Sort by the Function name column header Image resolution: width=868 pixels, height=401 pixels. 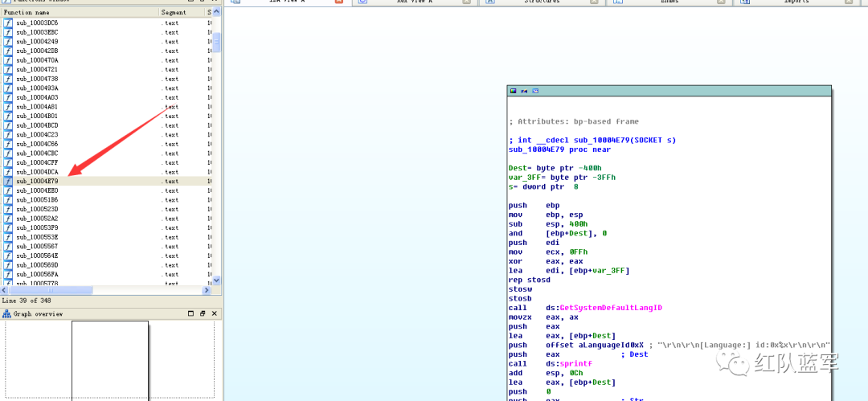pyautogui.click(x=80, y=12)
